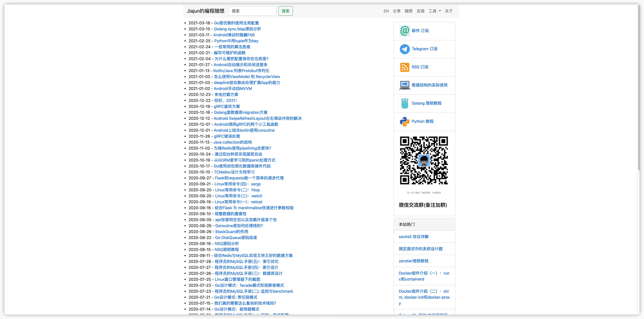This screenshot has width=644, height=319.
Task: Click the Jiajun的编程随想 site title
Action: pos(206,11)
